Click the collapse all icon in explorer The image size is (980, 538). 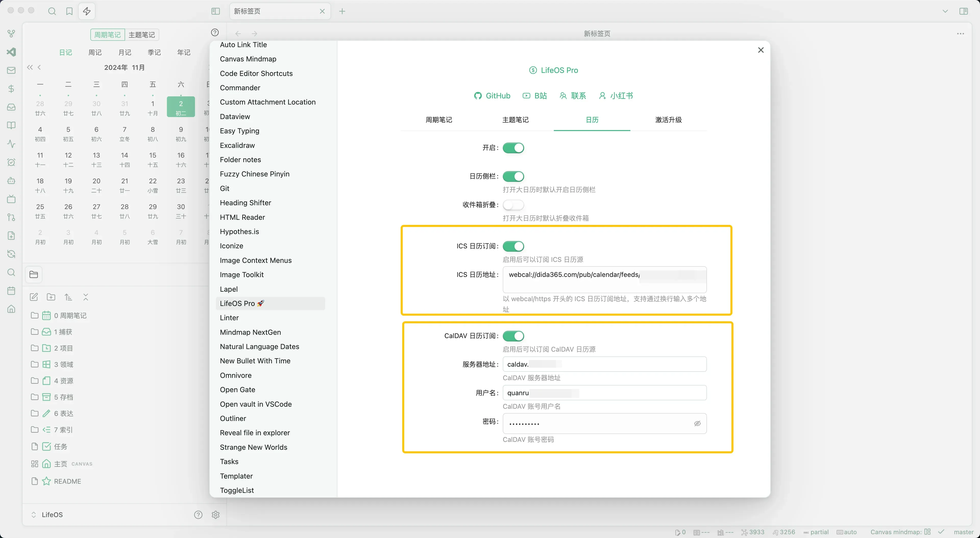coord(85,297)
